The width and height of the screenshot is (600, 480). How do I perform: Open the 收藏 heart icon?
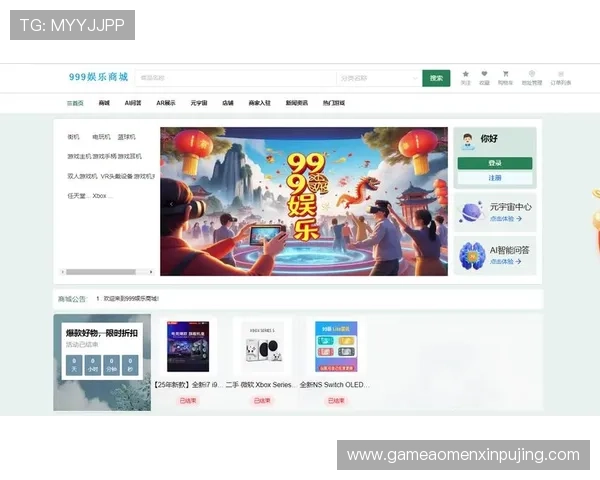pyautogui.click(x=484, y=78)
